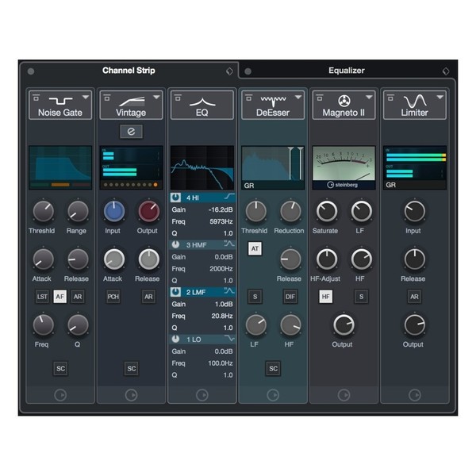476x476 pixels.
Task: Select the 4 HI band filter type icon
Action: 229,197
